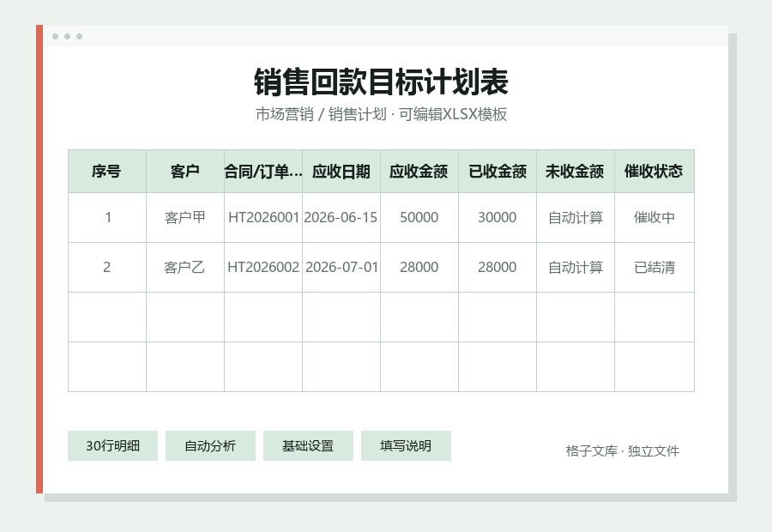Image resolution: width=772 pixels, height=532 pixels.
Task: Click the 客户 column header
Action: (x=185, y=172)
